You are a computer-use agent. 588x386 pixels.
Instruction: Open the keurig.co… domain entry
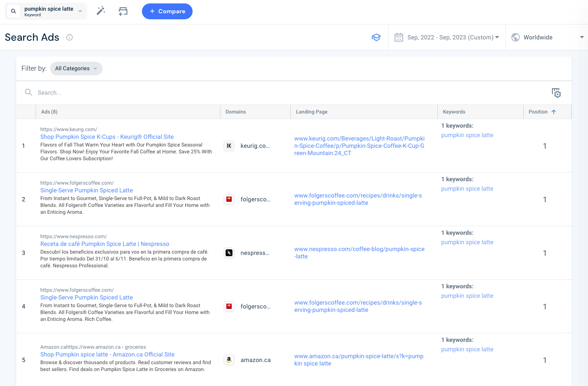(x=255, y=146)
